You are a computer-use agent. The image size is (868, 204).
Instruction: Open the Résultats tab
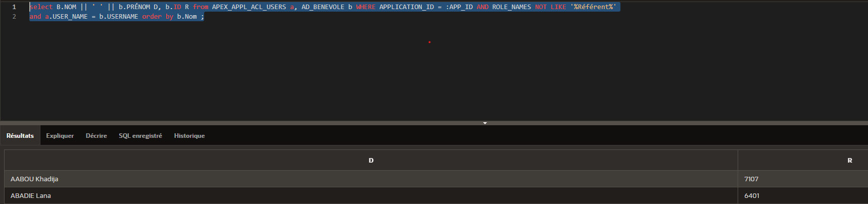pos(20,136)
